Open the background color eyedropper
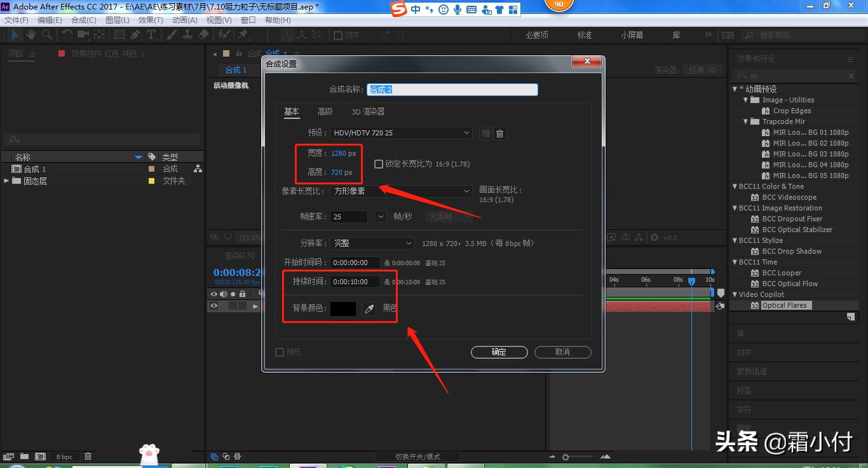This screenshot has height=468, width=868. (369, 308)
